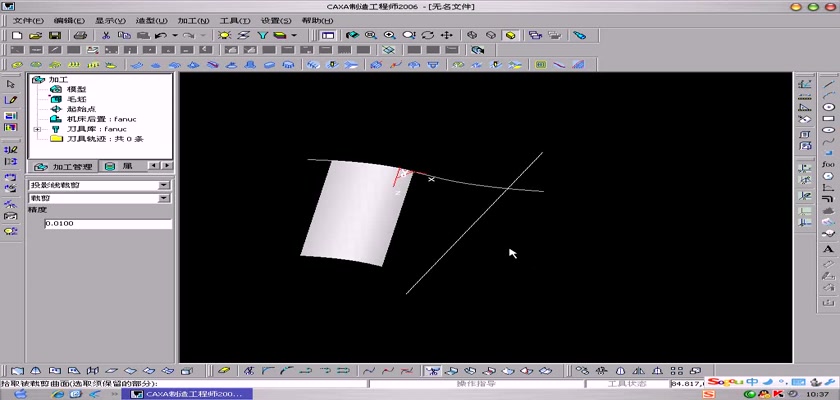Select 模型 item in machining tree

[x=77, y=89]
